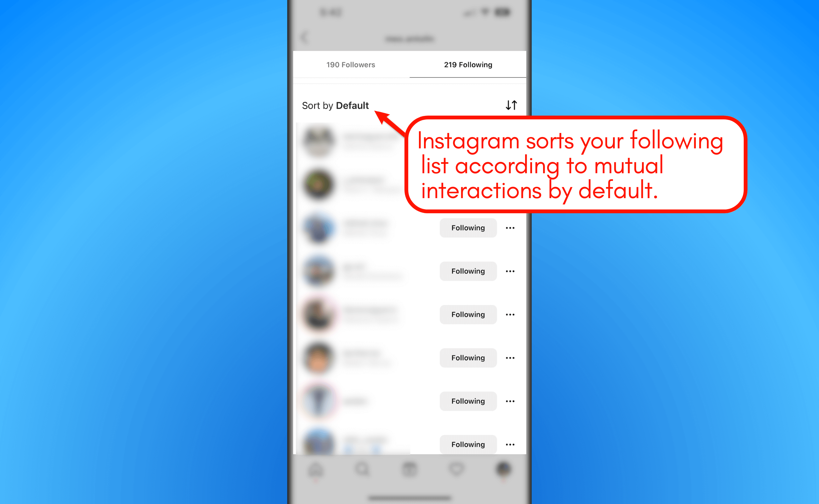Tap the three-dot menu for second account
The height and width of the screenshot is (504, 819).
tap(510, 271)
